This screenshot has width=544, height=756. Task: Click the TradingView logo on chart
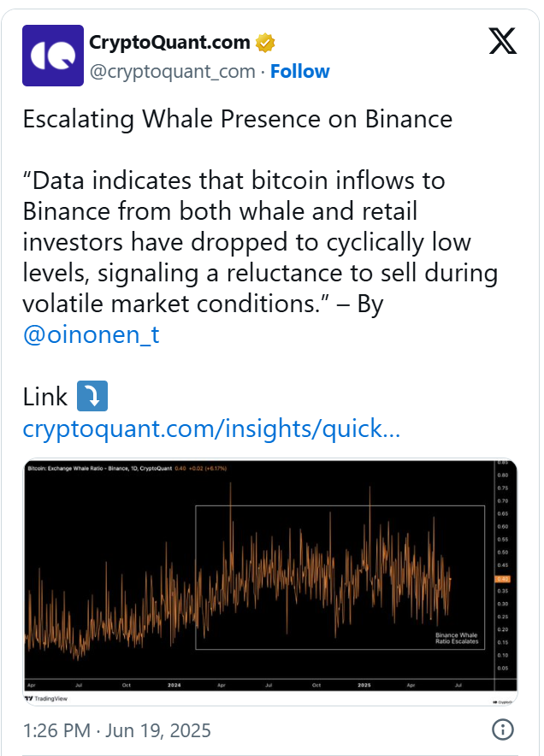pos(45,699)
